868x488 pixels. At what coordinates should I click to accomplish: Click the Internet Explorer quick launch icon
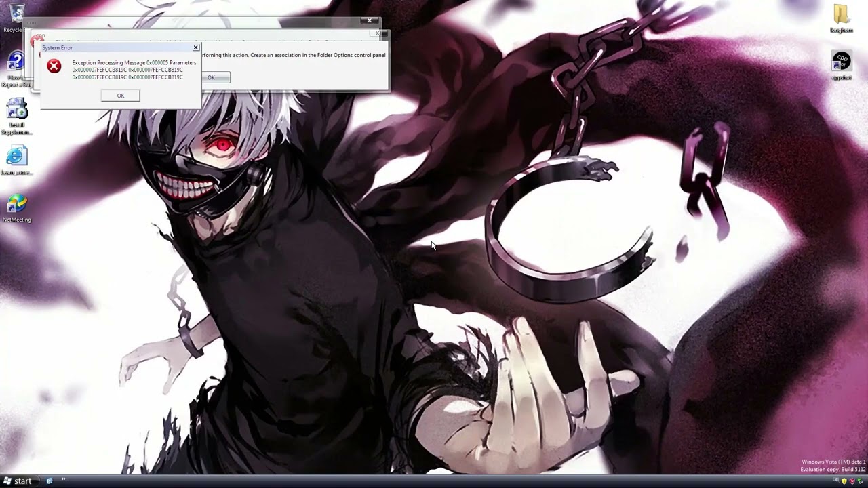coord(50,481)
